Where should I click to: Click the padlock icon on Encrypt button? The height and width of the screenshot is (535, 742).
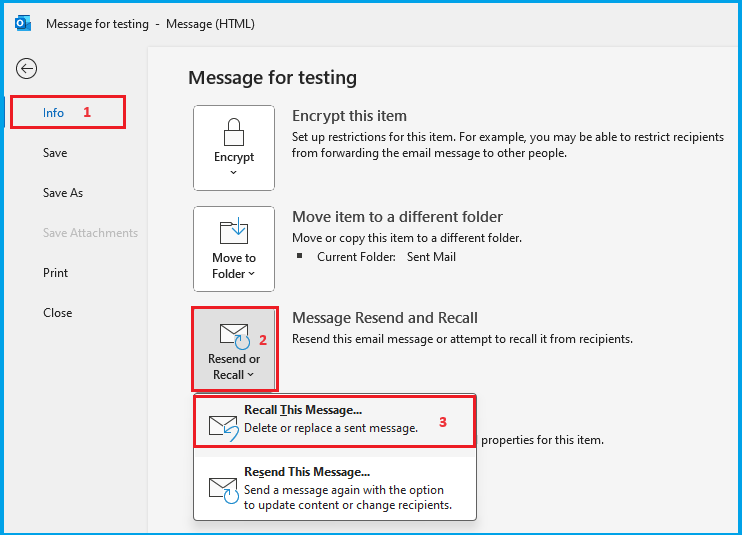(x=233, y=132)
